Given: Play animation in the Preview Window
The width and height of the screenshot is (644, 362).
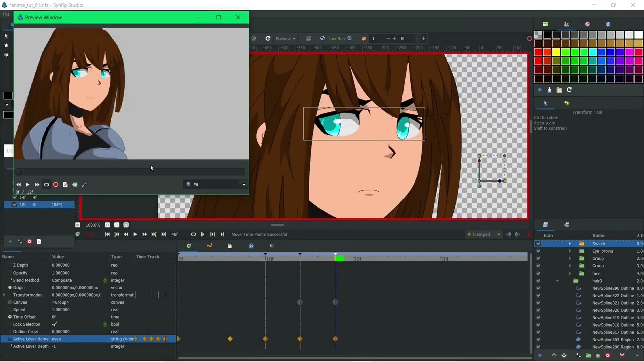Looking at the screenshot, I should click(x=28, y=185).
